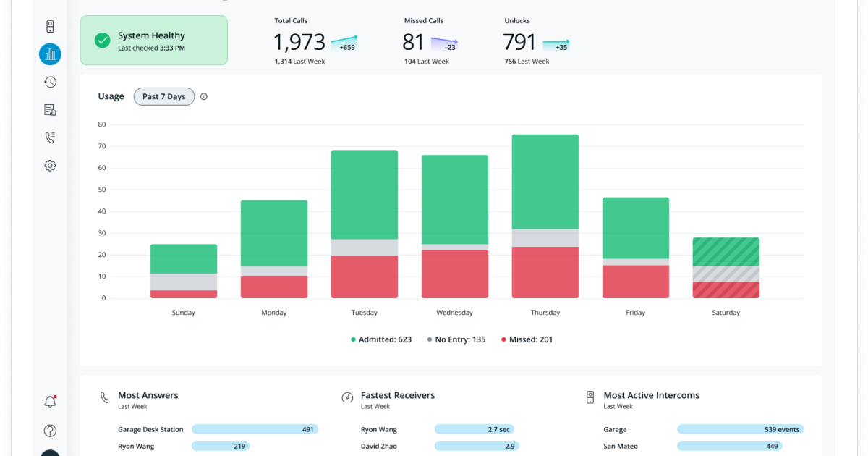Click the Friday red missed bar segment

click(636, 282)
